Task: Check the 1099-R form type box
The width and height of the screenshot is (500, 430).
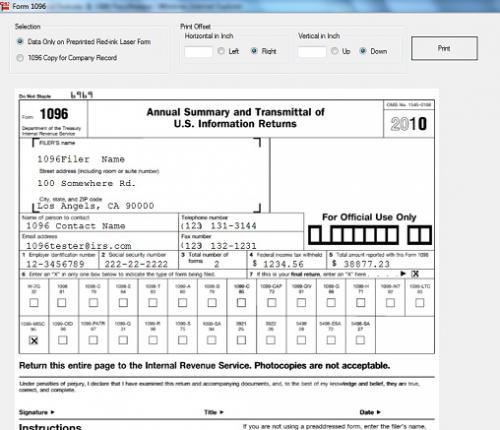Action: coord(153,340)
